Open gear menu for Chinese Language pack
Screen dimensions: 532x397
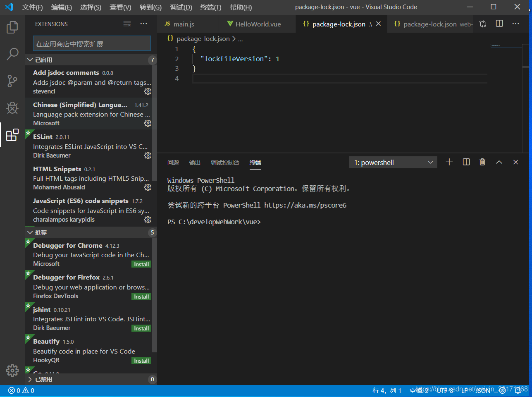point(148,123)
